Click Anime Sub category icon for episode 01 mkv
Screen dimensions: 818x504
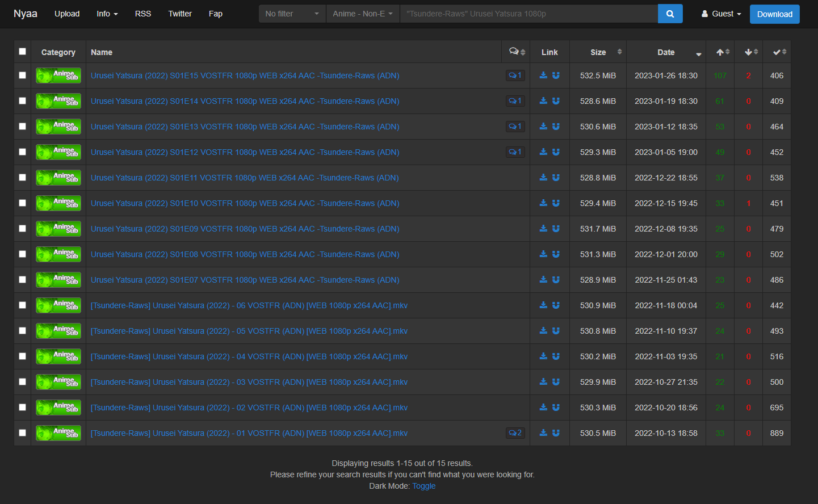(x=58, y=433)
